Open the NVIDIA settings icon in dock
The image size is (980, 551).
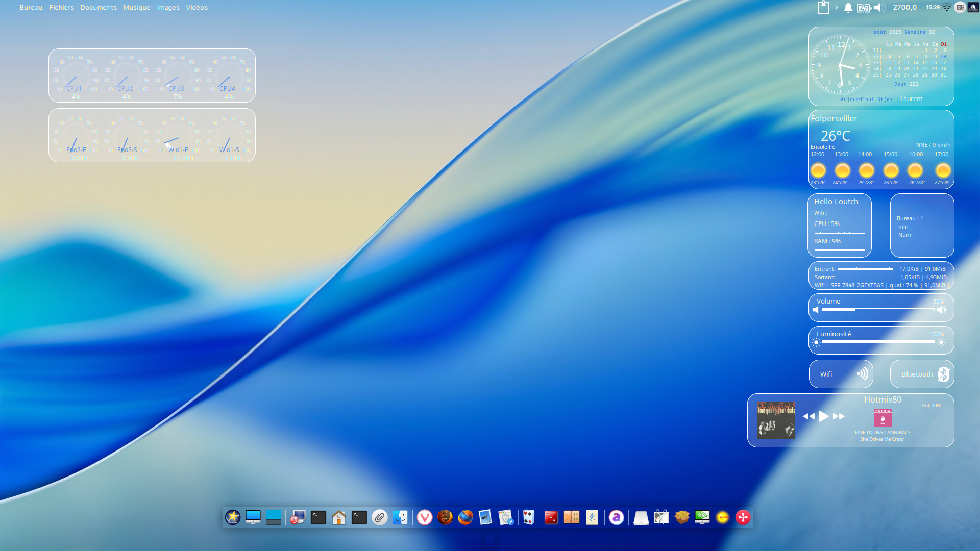[702, 517]
